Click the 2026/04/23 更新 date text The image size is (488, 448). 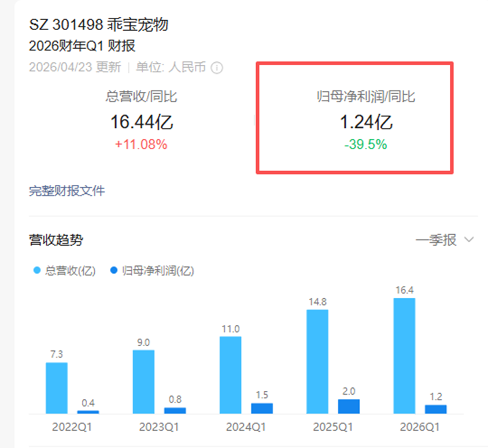[x=75, y=67]
